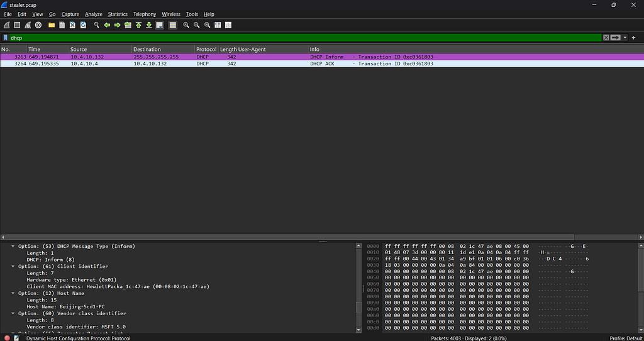Open the Go menu
This screenshot has height=341, width=644.
coord(52,14)
